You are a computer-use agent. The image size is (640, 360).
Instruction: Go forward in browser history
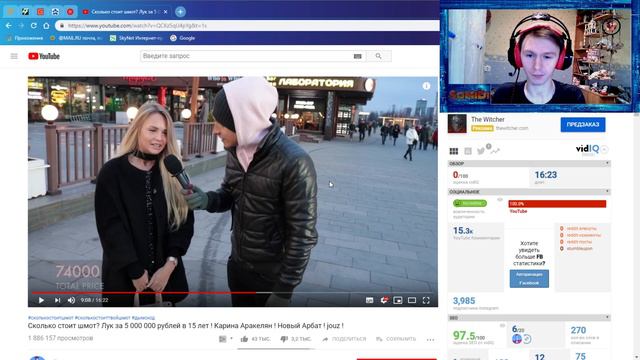21,25
